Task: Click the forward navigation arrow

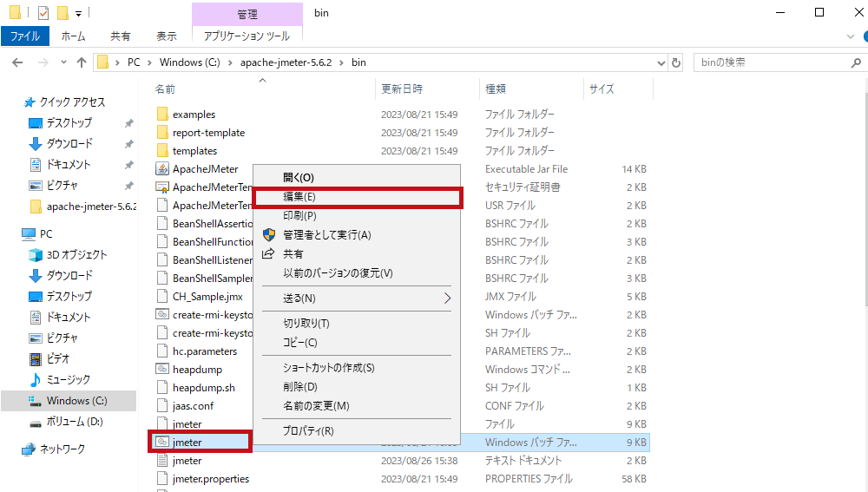Action: pos(43,62)
